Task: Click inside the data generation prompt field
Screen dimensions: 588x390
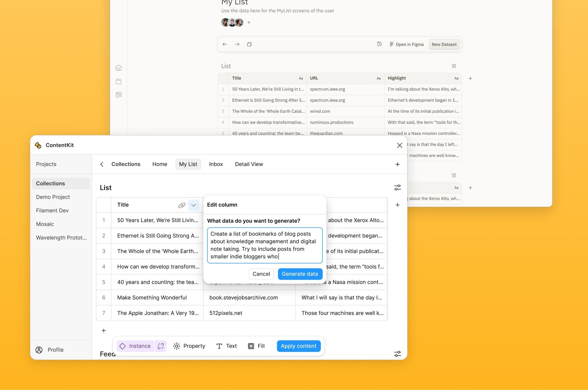Action: 265,245
